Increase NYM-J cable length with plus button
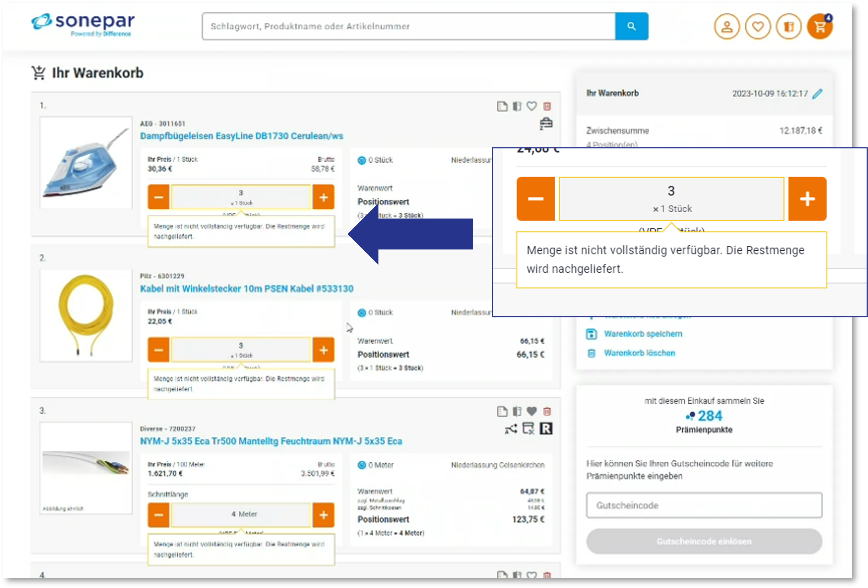The height and width of the screenshot is (588, 868). coord(323,516)
